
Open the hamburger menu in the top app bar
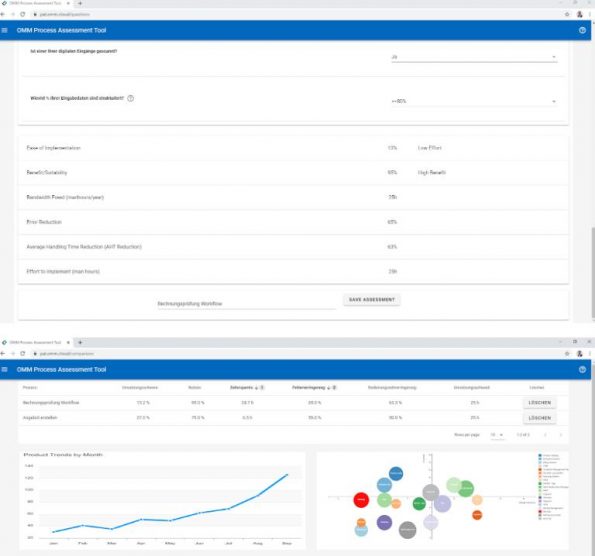pos(5,30)
